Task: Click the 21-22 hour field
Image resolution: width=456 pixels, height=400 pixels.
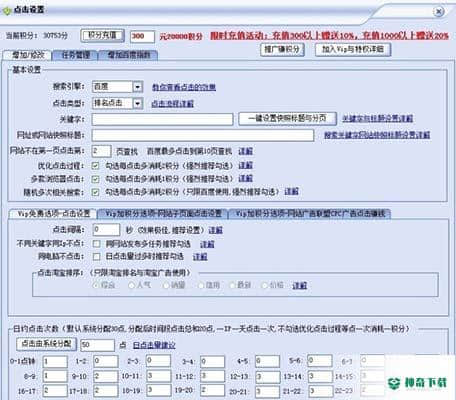Action: [x=320, y=391]
